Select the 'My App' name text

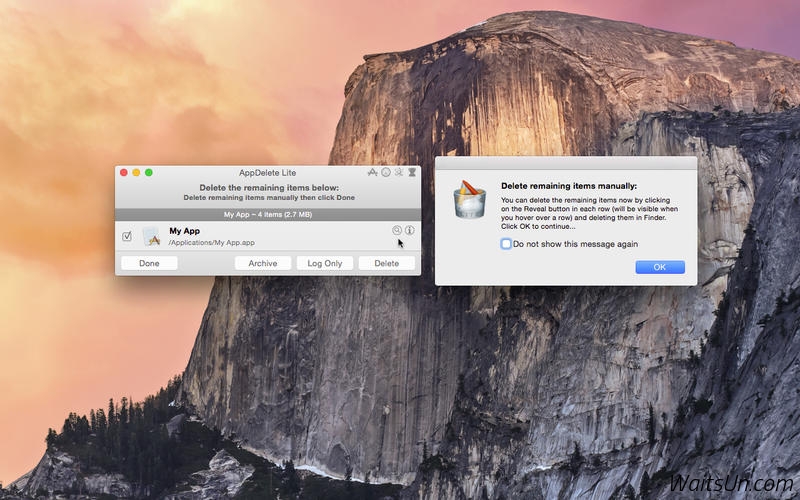tap(185, 231)
